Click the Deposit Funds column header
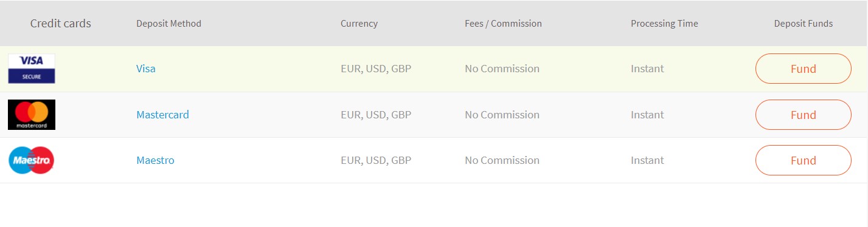Image resolution: width=868 pixels, height=227 pixels. pyautogui.click(x=804, y=24)
